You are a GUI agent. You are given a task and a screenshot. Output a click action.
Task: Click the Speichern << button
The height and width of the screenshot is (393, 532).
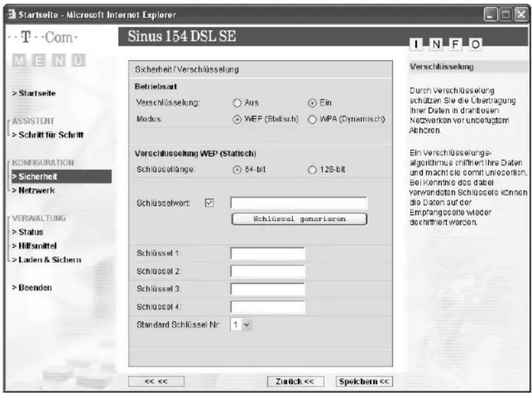pyautogui.click(x=364, y=381)
